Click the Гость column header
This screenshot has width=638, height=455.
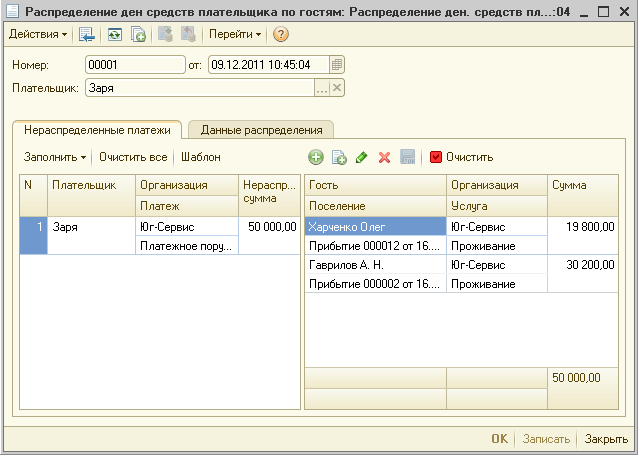[376, 185]
